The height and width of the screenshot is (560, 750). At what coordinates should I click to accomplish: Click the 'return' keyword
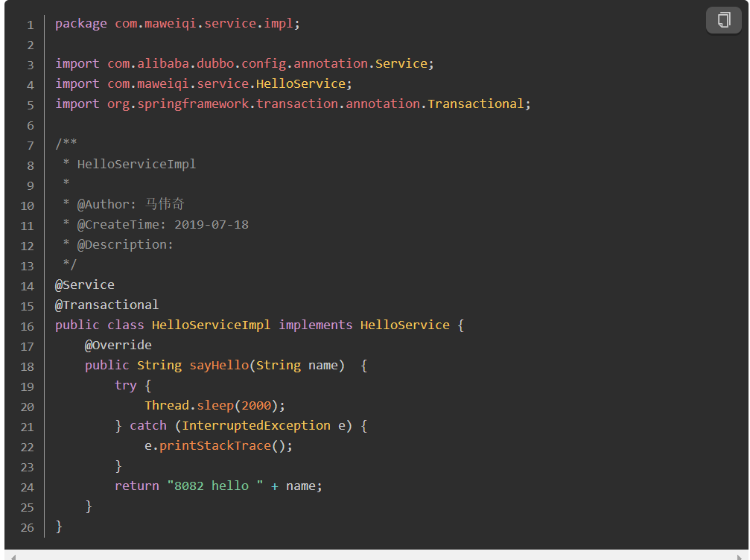tap(137, 486)
